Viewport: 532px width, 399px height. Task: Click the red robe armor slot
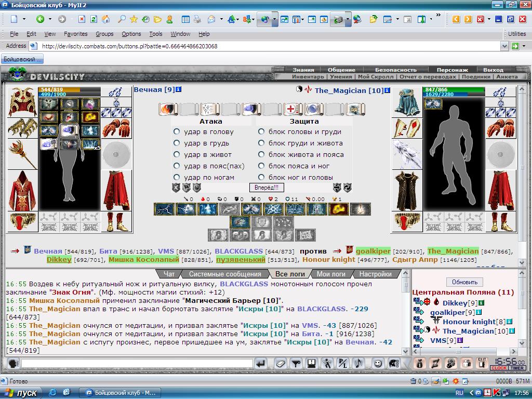(x=22, y=190)
